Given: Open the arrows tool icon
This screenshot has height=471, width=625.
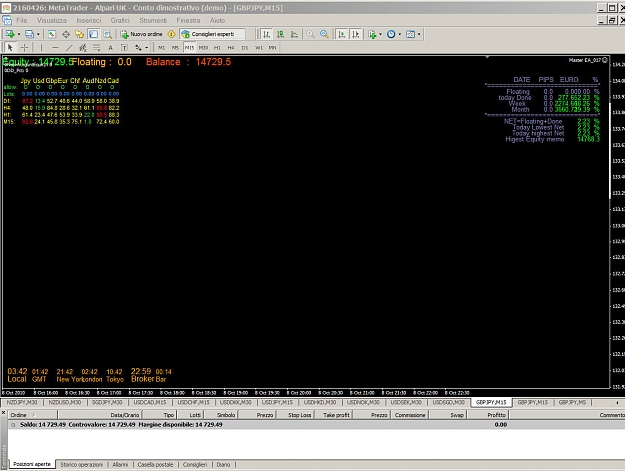Looking at the screenshot, I should click(138, 48).
